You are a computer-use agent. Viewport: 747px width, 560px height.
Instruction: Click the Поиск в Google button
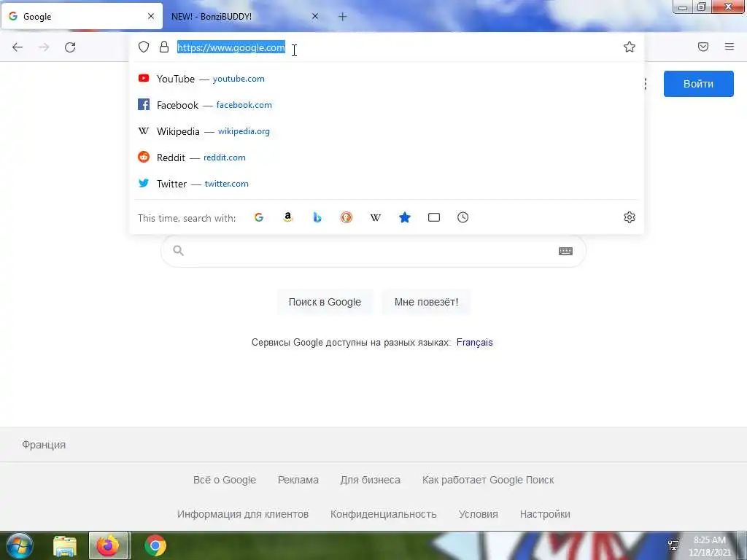click(x=325, y=302)
